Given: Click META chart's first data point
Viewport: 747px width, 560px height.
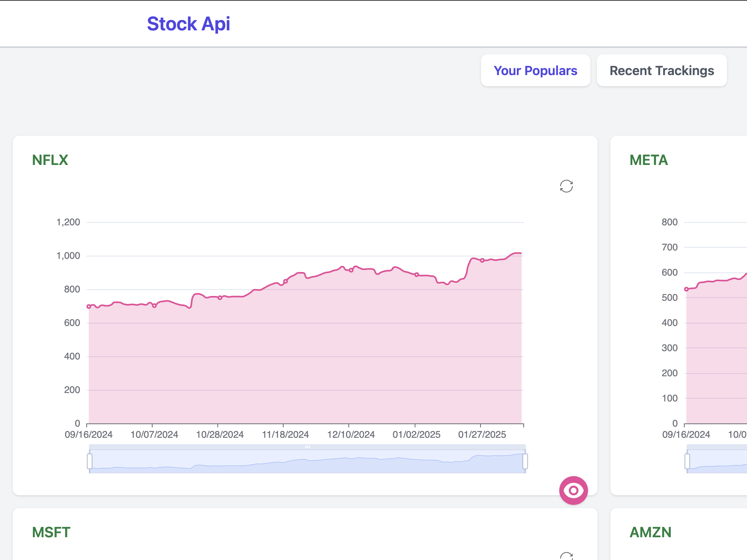Looking at the screenshot, I should 686,289.
